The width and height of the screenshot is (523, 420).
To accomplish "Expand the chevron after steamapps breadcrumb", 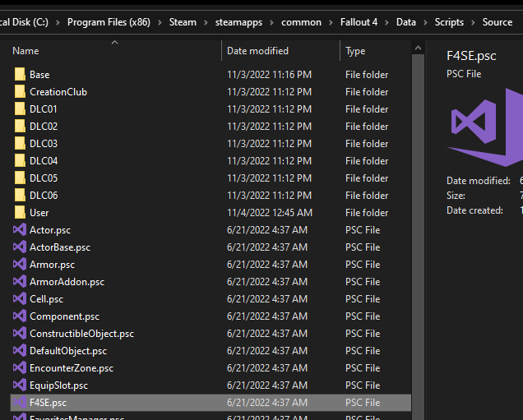I will tap(271, 22).
